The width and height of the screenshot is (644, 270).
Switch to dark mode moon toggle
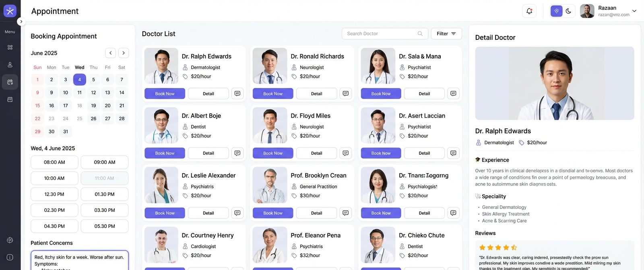click(x=568, y=11)
